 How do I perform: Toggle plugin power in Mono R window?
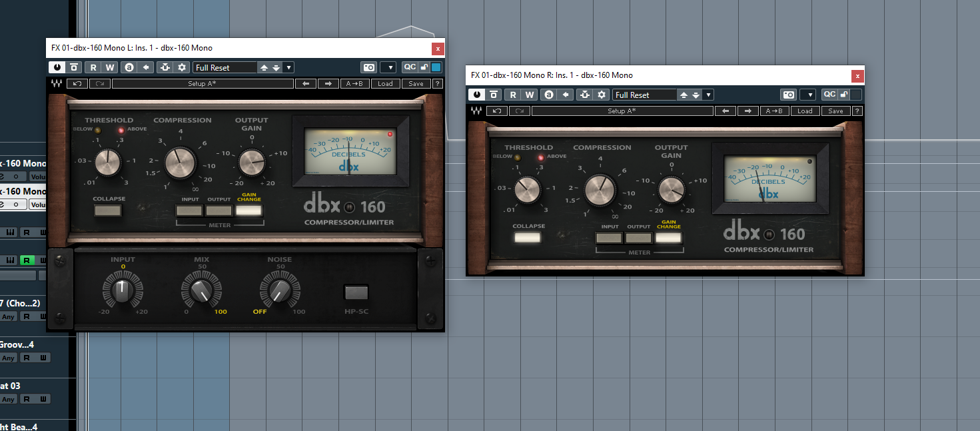(477, 95)
